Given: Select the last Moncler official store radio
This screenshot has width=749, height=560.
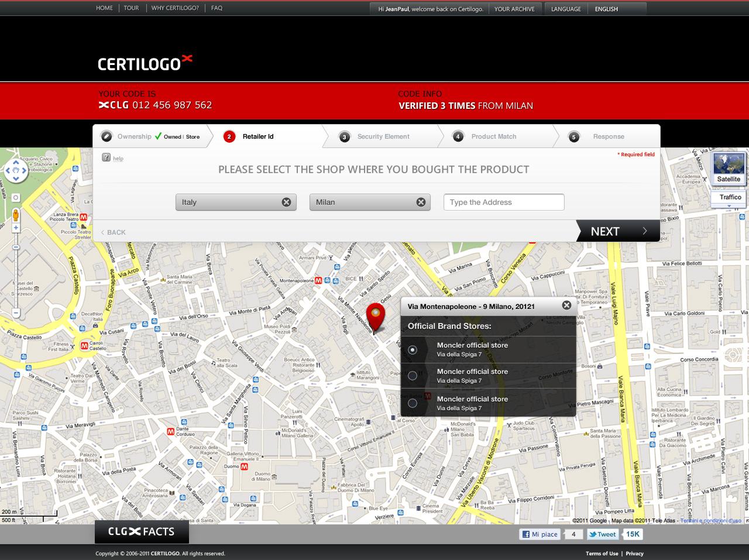Looking at the screenshot, I should tap(413, 403).
